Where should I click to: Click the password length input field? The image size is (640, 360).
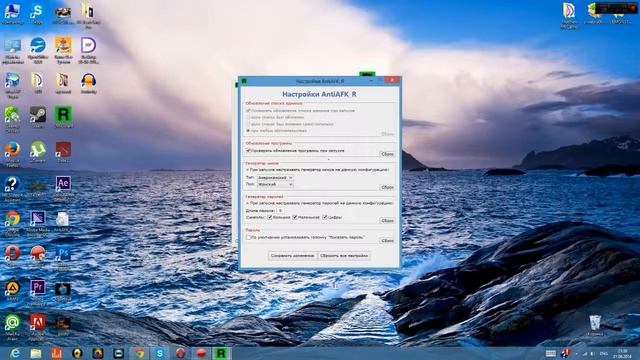pos(280,211)
